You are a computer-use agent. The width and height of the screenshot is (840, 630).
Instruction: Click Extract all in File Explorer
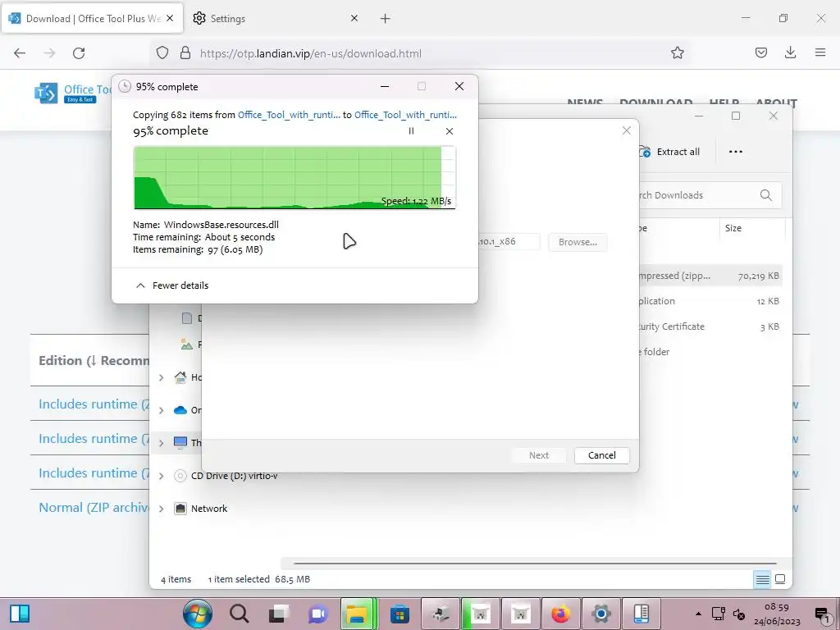[669, 152]
